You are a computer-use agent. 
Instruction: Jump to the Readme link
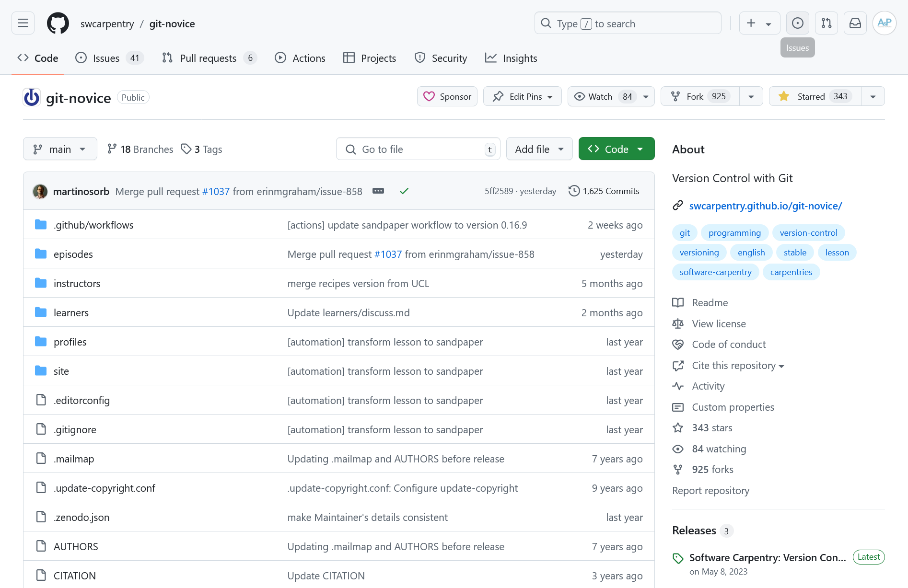pos(710,302)
